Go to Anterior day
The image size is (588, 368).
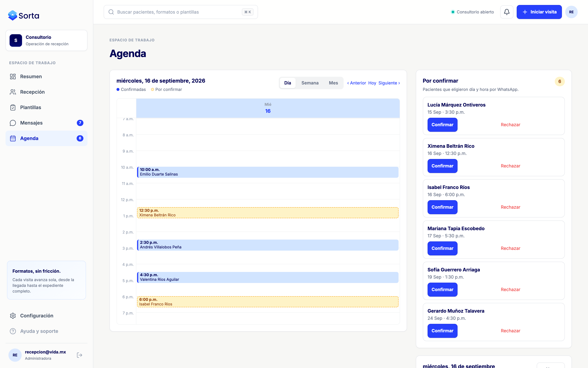pyautogui.click(x=356, y=83)
